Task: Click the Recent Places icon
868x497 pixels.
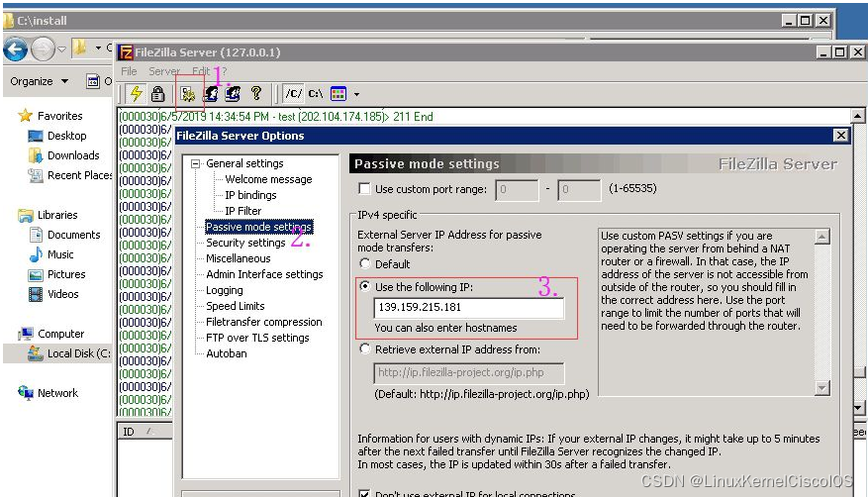Action: (x=36, y=175)
